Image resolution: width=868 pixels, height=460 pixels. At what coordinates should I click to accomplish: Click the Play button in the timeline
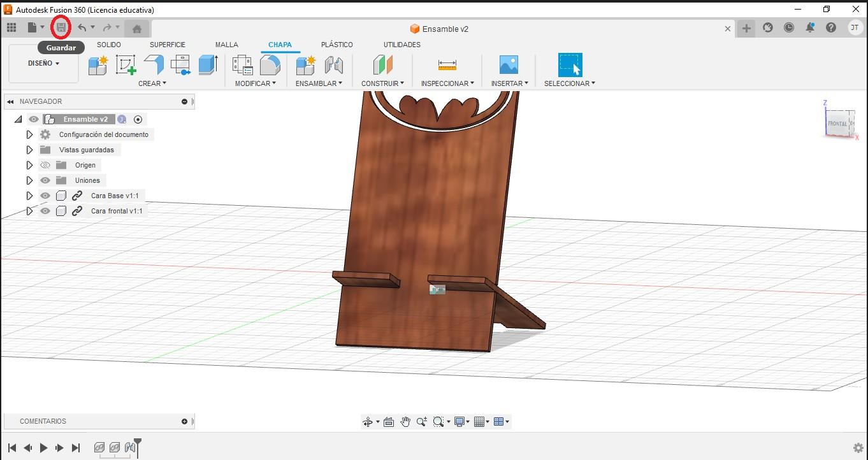pyautogui.click(x=43, y=448)
